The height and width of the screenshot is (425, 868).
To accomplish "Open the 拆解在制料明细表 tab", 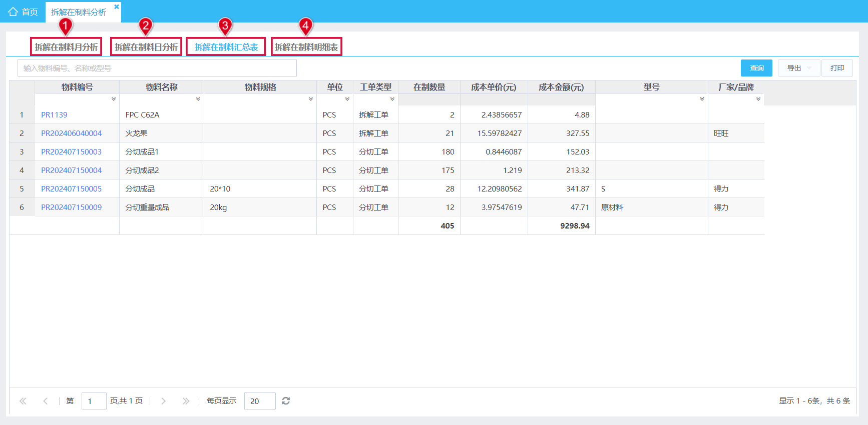I will [x=306, y=47].
